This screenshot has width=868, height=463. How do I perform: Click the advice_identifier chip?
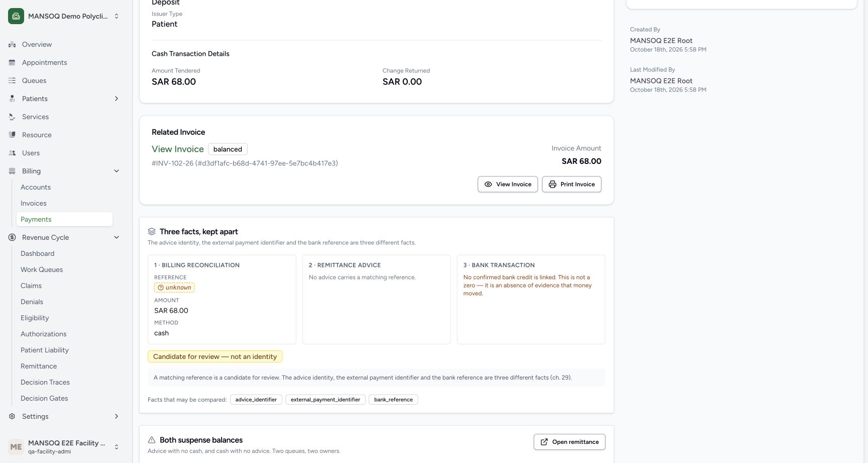[256, 400]
